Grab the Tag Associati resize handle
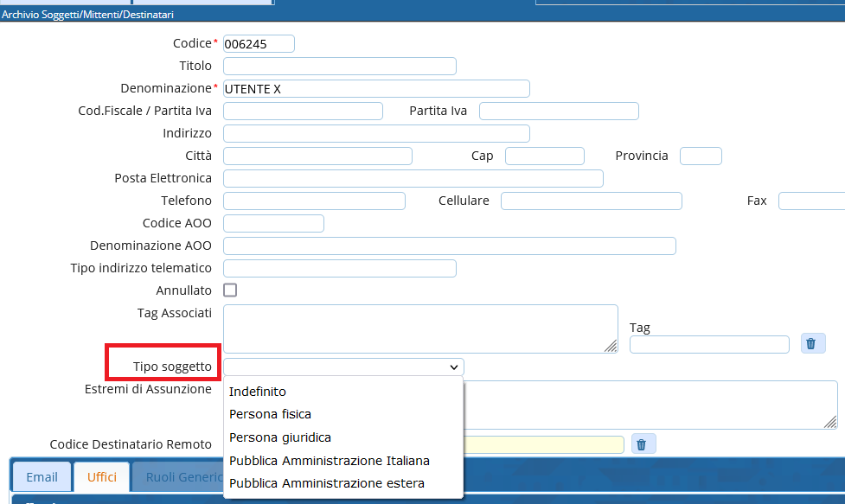Image resolution: width=845 pixels, height=504 pixels. click(x=611, y=346)
